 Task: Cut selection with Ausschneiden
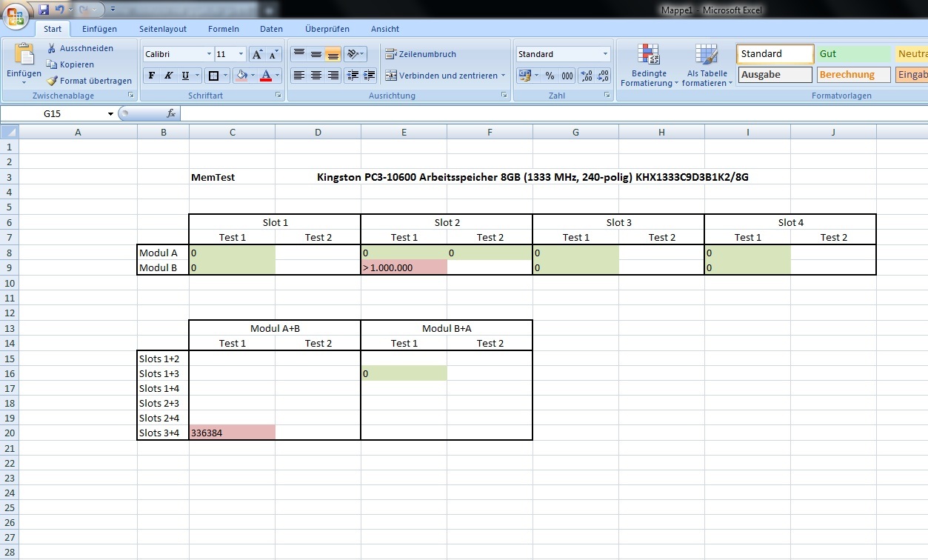[80, 48]
